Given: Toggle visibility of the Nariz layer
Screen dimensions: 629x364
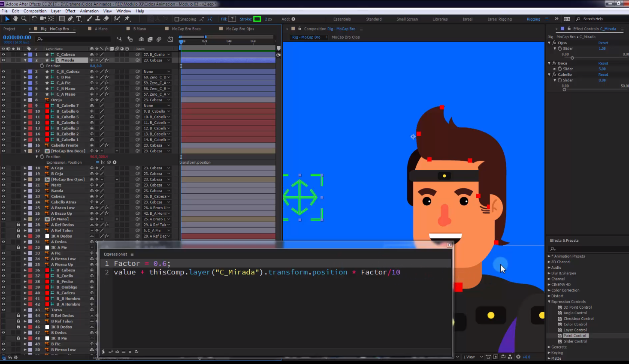Looking at the screenshot, I should tap(3, 185).
